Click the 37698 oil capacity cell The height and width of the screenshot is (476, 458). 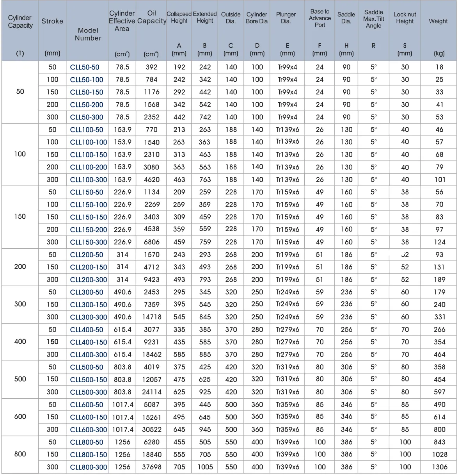[x=151, y=467]
